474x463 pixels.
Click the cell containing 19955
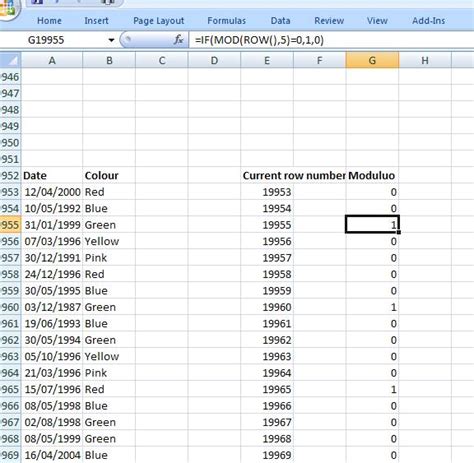[267, 225]
